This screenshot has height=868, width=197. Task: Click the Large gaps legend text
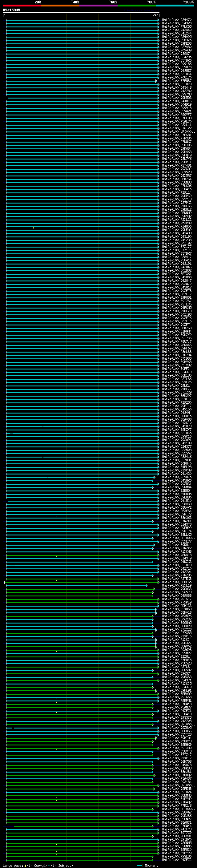(38, 866)
